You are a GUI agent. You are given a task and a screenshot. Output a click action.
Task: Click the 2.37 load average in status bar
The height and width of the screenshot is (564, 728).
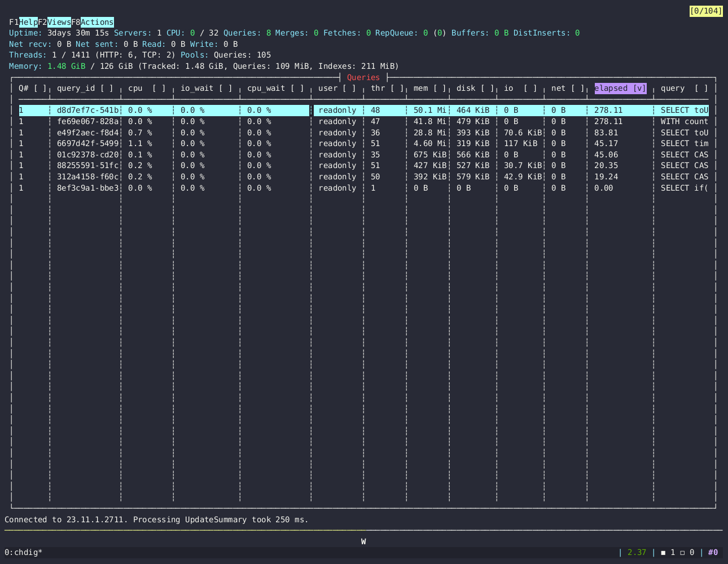637,552
